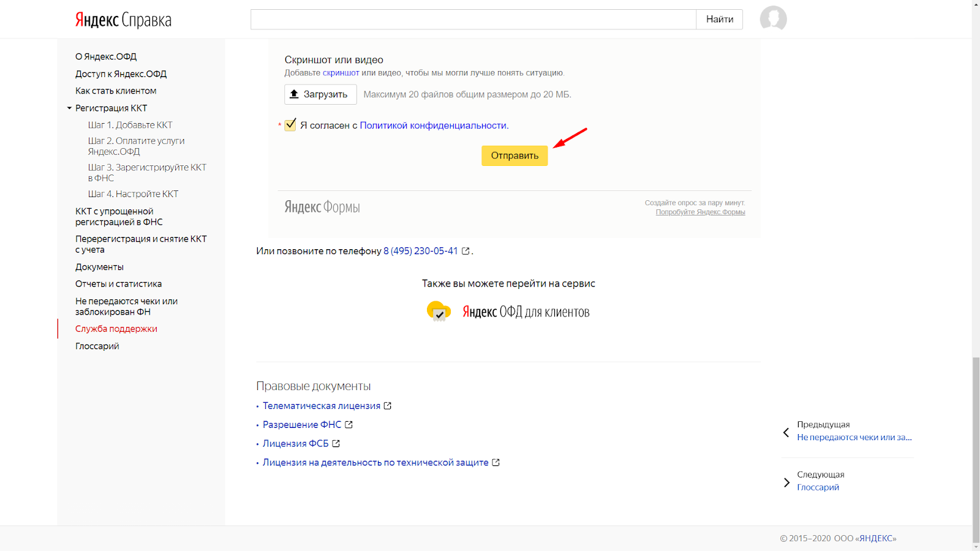Click the search input field
Viewport: 980px width, 551px height.
[x=473, y=19]
